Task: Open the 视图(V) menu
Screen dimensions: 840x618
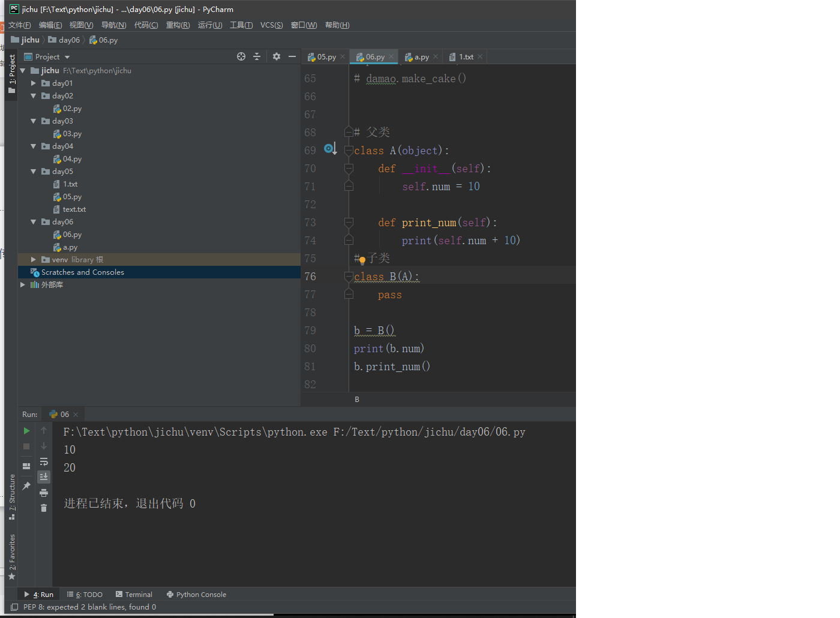Action: coord(81,25)
